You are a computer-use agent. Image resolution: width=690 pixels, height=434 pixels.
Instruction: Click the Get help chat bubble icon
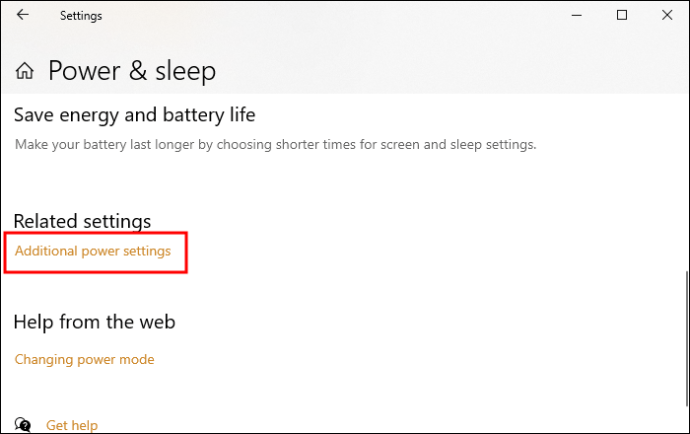click(22, 425)
